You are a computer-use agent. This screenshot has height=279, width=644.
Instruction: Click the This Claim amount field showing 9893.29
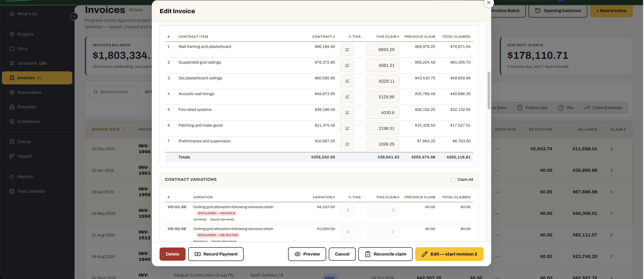pyautogui.click(x=383, y=50)
